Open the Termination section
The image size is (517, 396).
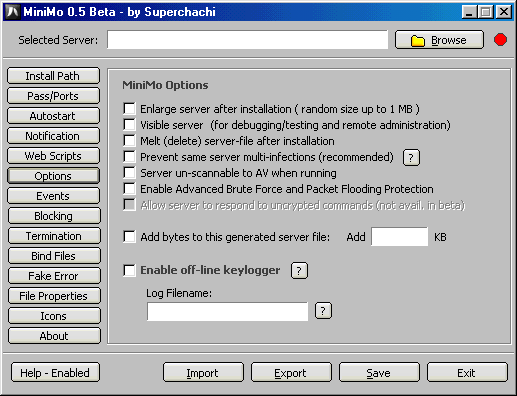pyautogui.click(x=54, y=236)
